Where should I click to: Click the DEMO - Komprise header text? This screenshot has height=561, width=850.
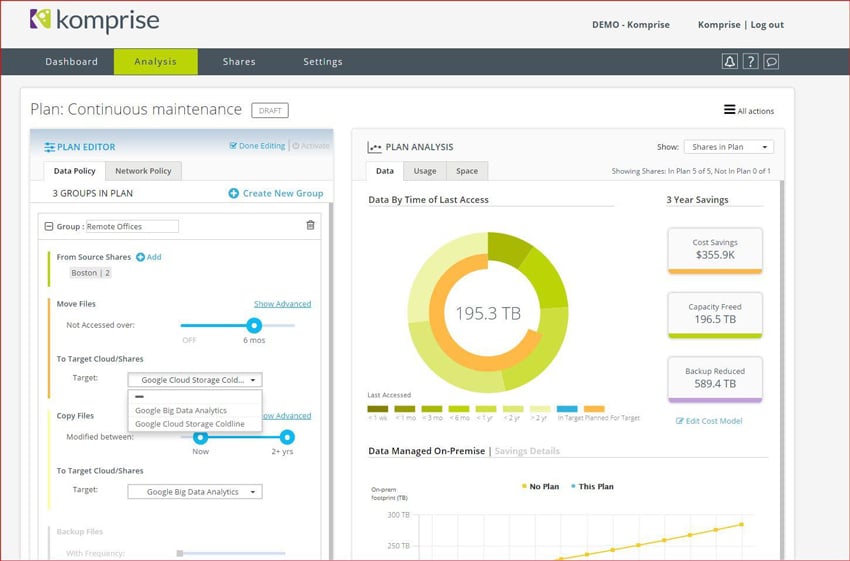pos(631,25)
